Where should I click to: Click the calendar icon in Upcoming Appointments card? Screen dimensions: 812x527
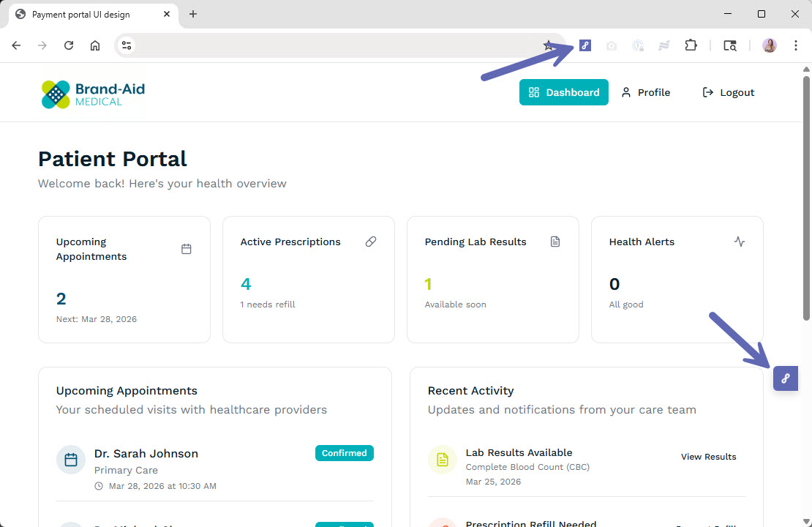(x=187, y=250)
